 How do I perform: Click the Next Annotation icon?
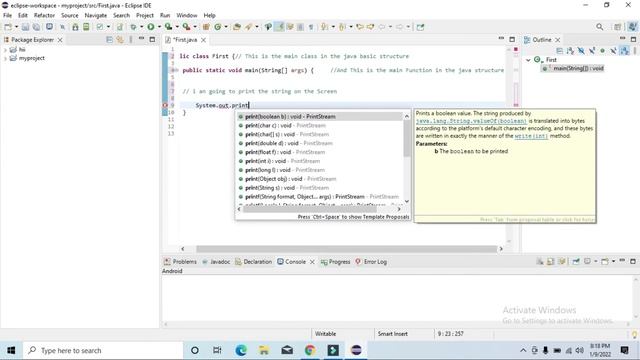[x=324, y=27]
